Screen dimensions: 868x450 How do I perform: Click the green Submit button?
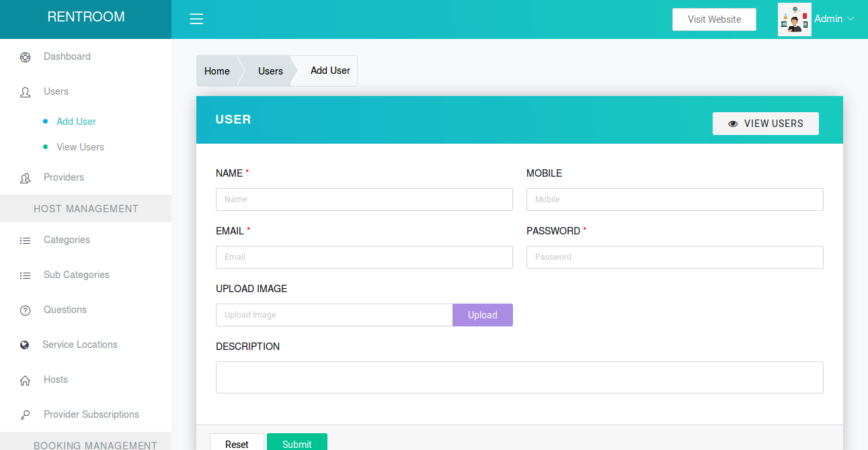297,443
